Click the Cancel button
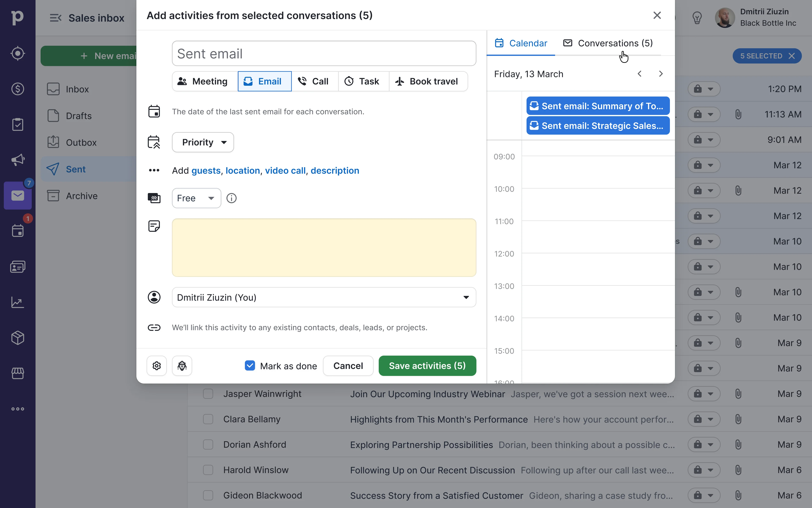The height and width of the screenshot is (508, 812). pos(348,366)
